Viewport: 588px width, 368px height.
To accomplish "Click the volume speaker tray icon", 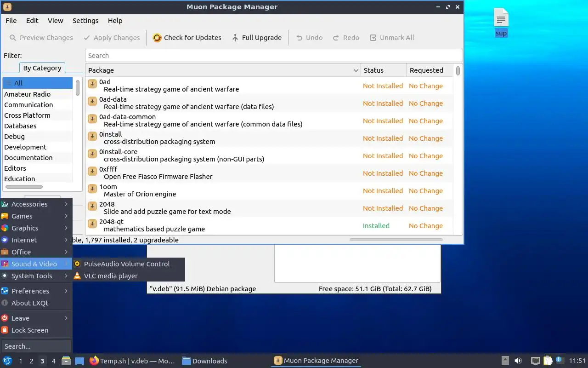I will click(518, 361).
